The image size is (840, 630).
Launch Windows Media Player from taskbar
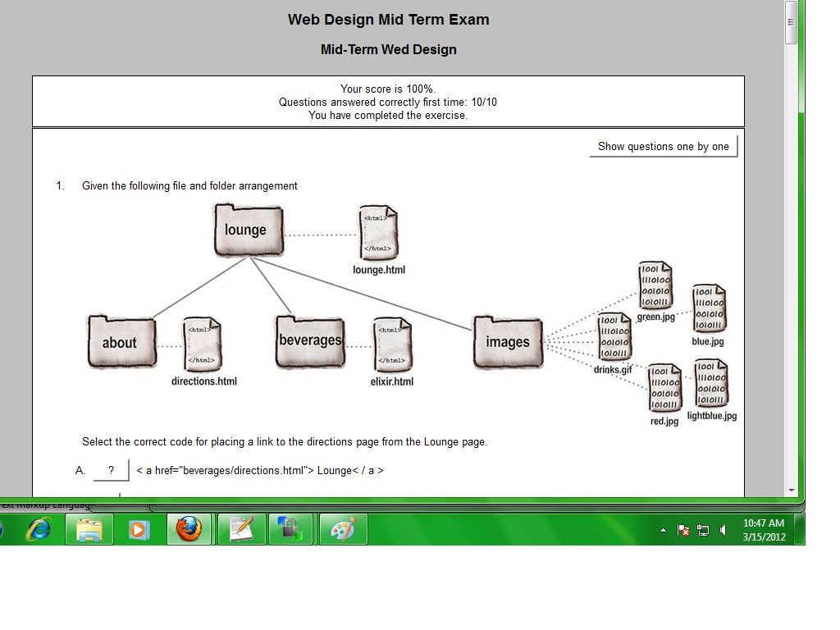139,530
